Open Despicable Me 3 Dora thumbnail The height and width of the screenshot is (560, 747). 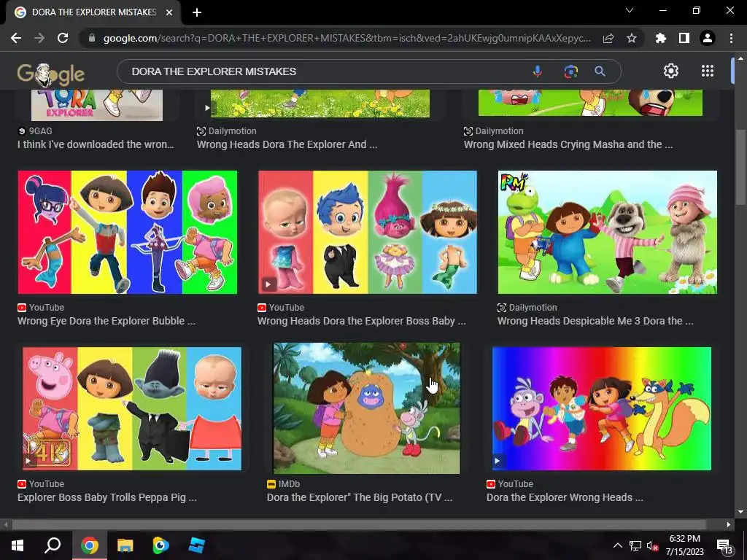(x=608, y=233)
